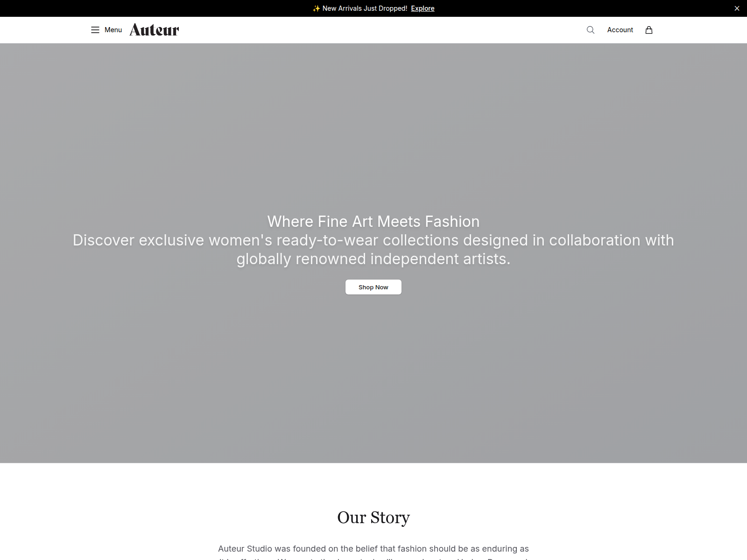747x560 pixels.
Task: Click the 'Discover exclusive women's ready-to-wear' tagline
Action: [373, 249]
